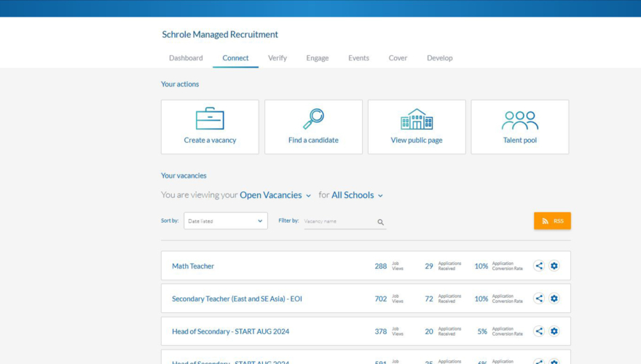Switch to the Dashboard tab
The height and width of the screenshot is (364, 641).
(186, 58)
